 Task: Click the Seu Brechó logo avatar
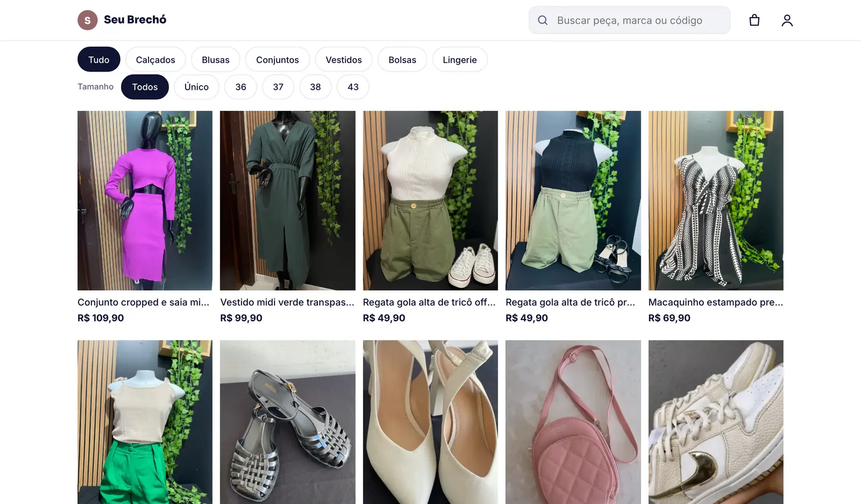87,20
